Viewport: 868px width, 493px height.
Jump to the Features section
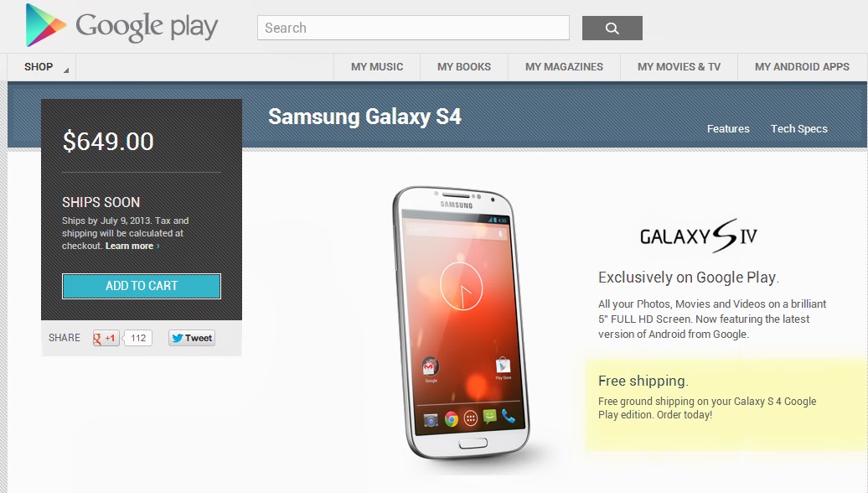(728, 128)
